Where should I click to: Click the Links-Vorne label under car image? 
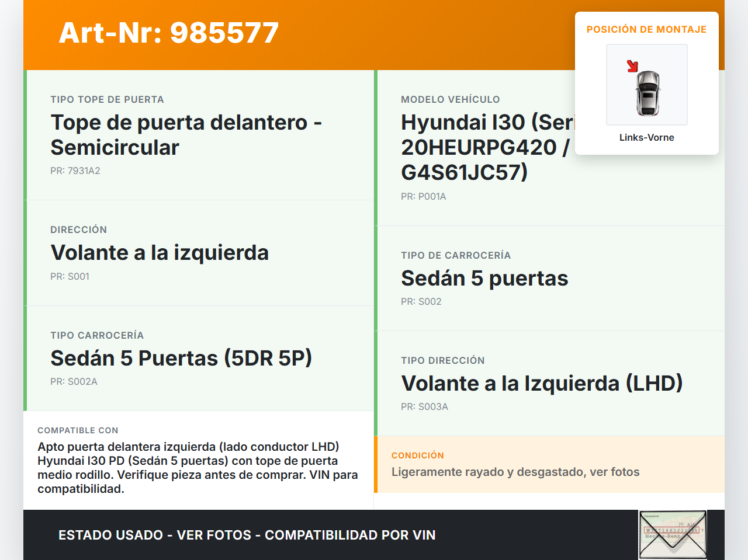pyautogui.click(x=646, y=137)
